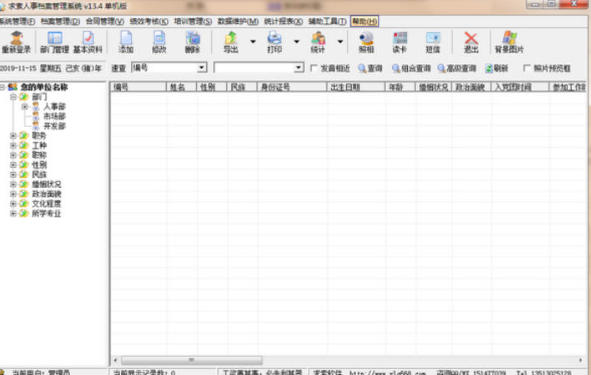Open the 档案管理(D) menu
The image size is (591, 375).
pos(60,21)
